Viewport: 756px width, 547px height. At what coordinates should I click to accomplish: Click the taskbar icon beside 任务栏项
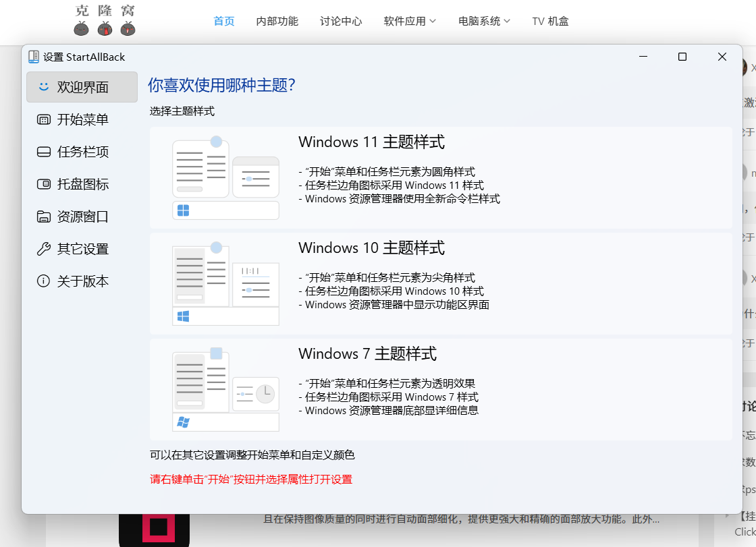[x=43, y=152]
